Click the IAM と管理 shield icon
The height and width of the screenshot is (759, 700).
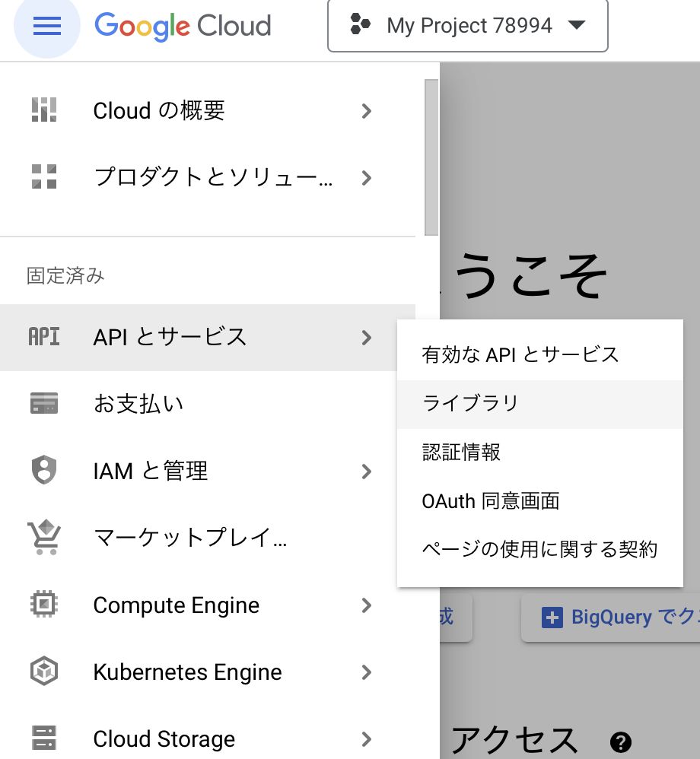[x=44, y=469]
